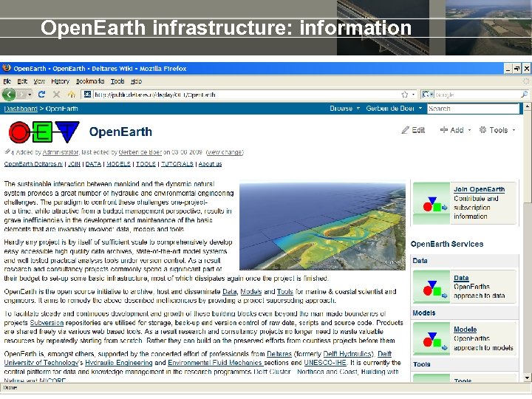Click the gear icon next to Tools
The width and height of the screenshot is (532, 399).
pos(482,130)
